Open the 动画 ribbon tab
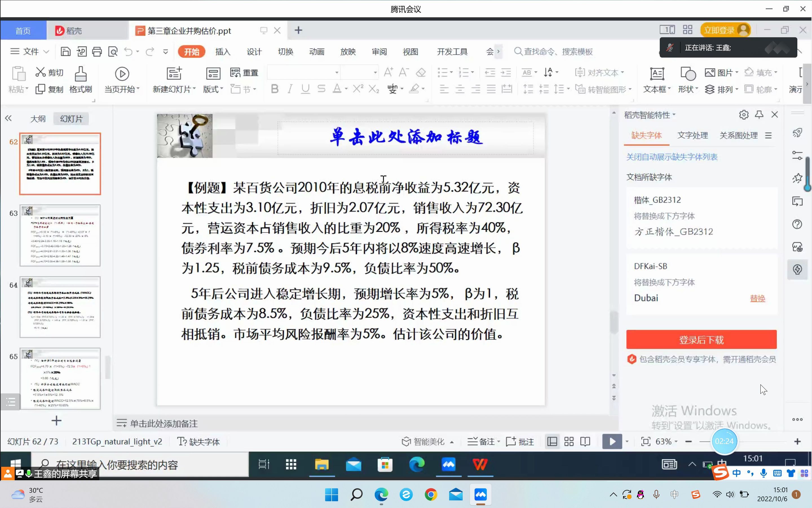 pyautogui.click(x=317, y=51)
